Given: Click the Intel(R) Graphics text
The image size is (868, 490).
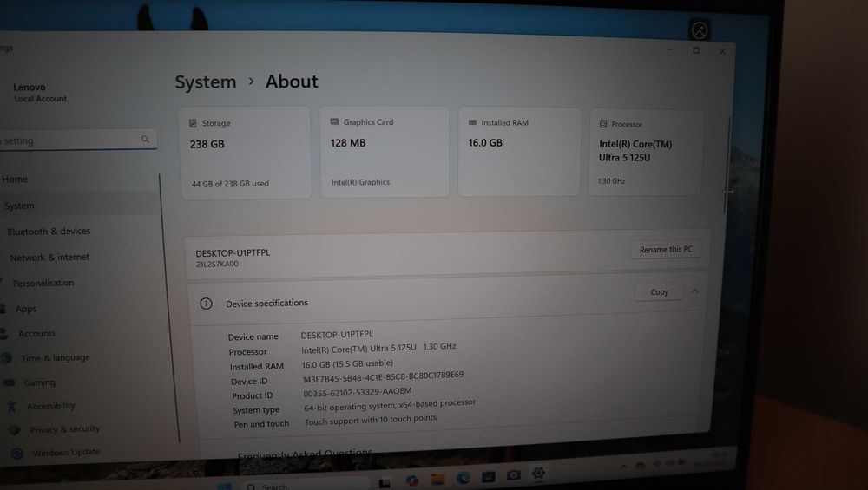Looking at the screenshot, I should coord(360,182).
